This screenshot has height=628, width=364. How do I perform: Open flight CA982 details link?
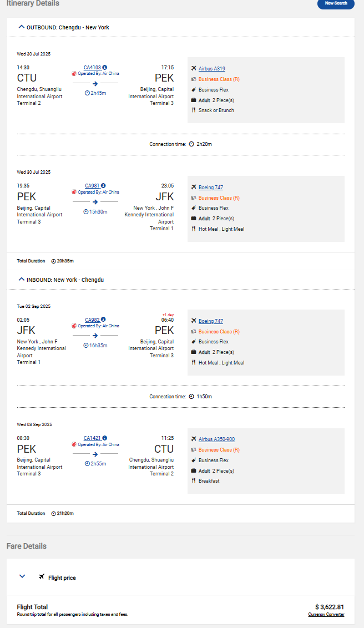[x=92, y=320]
